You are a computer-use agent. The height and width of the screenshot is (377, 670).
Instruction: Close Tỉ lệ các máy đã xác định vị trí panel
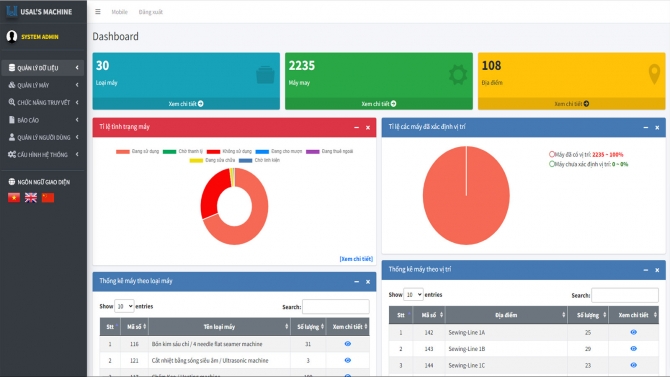coord(657,127)
